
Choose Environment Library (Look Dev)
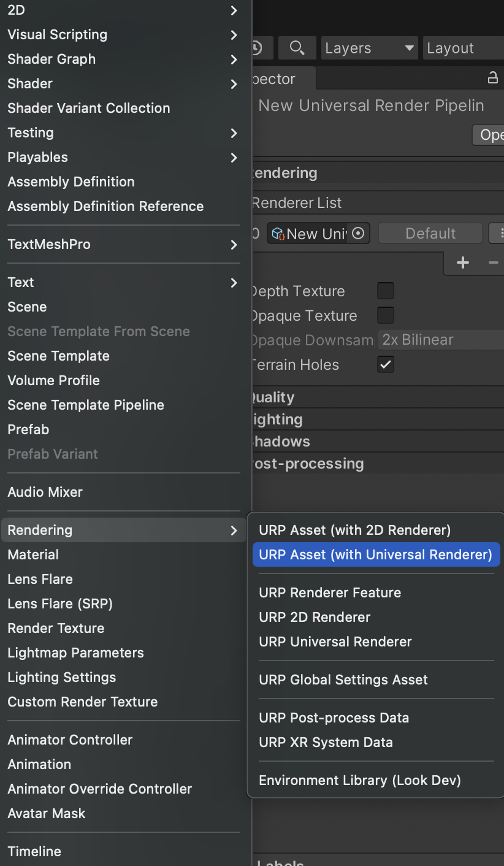(x=360, y=780)
